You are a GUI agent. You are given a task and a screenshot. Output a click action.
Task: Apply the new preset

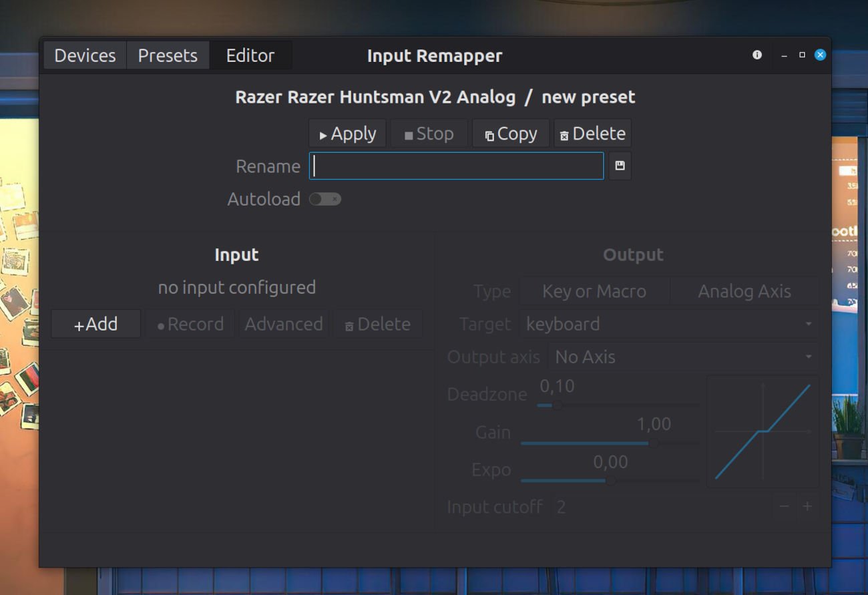[x=347, y=133]
